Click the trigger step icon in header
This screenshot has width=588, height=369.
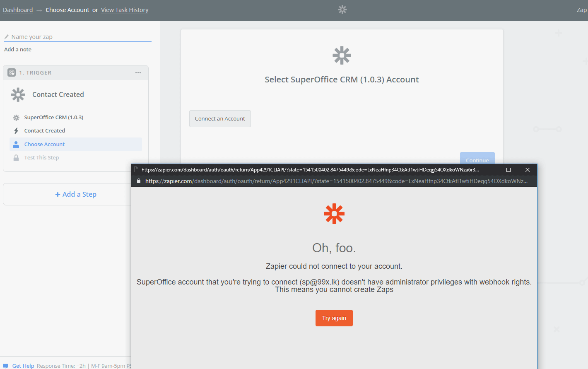pos(12,72)
